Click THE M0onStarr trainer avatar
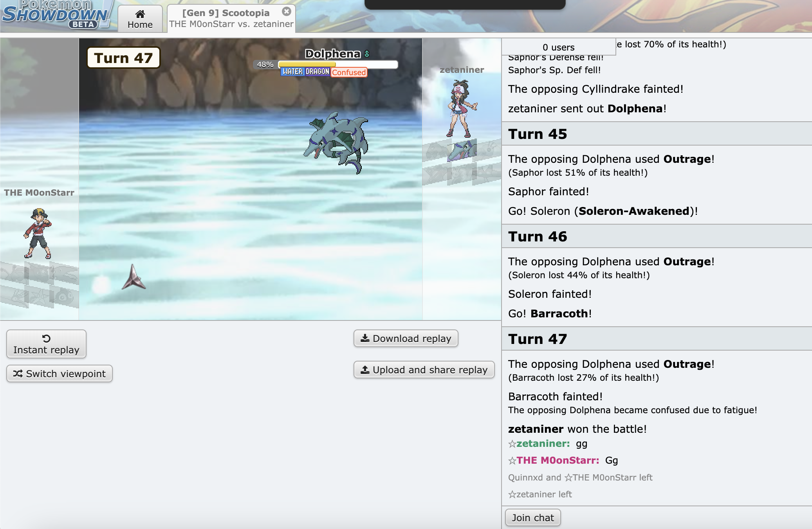 (x=38, y=233)
